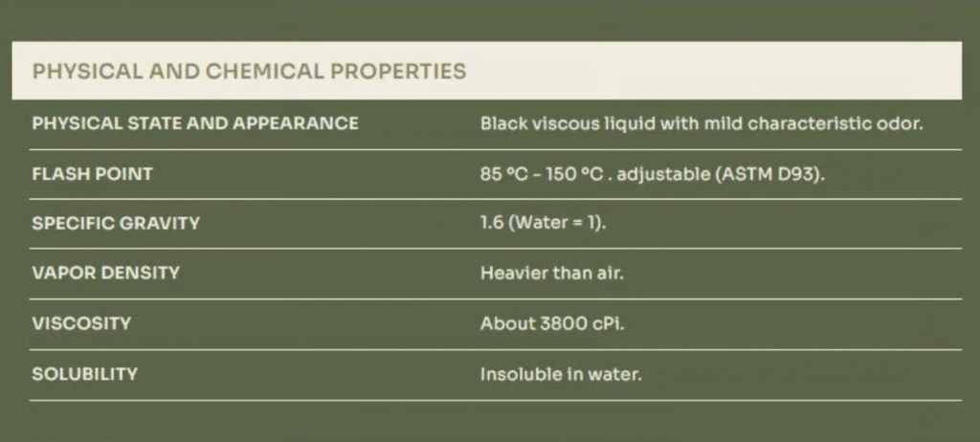
Task: Select the "Insoluble in water." value
Action: [560, 373]
